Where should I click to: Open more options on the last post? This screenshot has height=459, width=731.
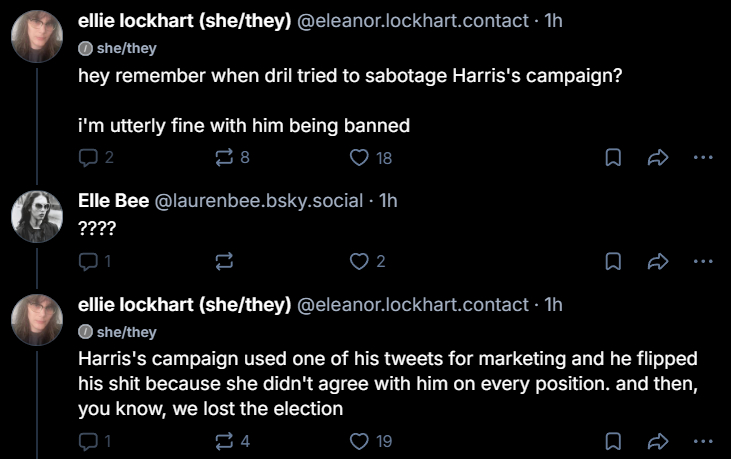[703, 440]
